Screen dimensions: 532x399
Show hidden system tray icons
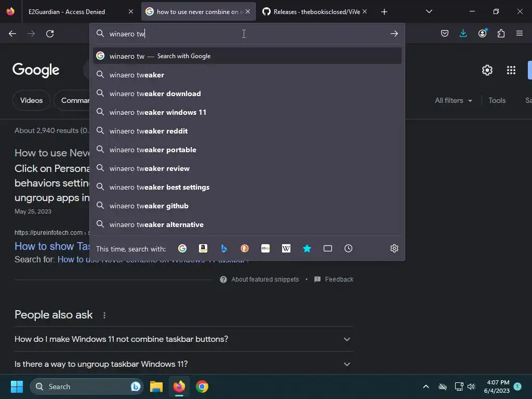point(426,387)
